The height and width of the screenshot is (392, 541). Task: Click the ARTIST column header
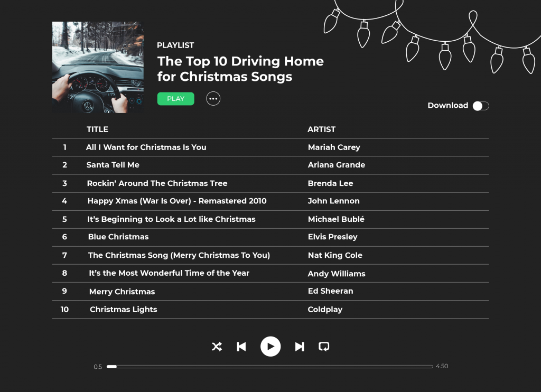pos(321,129)
